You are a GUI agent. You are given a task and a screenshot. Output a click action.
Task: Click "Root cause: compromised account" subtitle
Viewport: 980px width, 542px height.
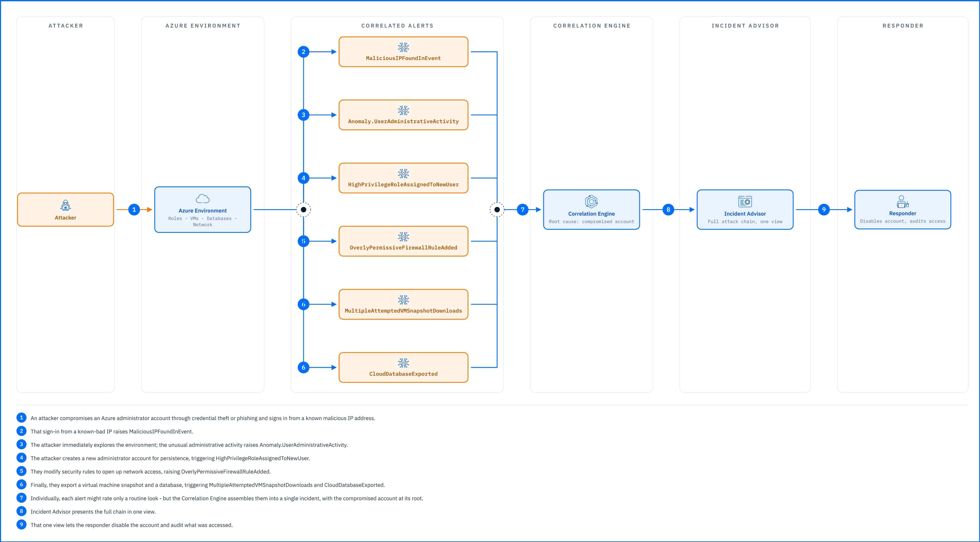pos(591,222)
